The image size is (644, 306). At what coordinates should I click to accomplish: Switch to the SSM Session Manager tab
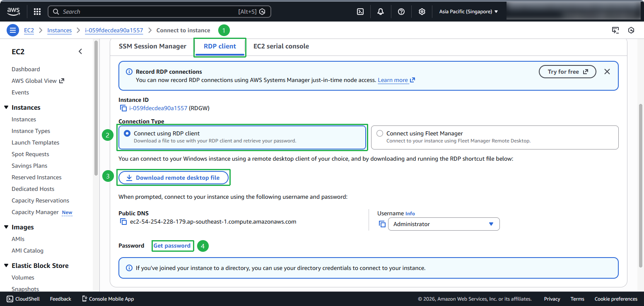coord(152,46)
